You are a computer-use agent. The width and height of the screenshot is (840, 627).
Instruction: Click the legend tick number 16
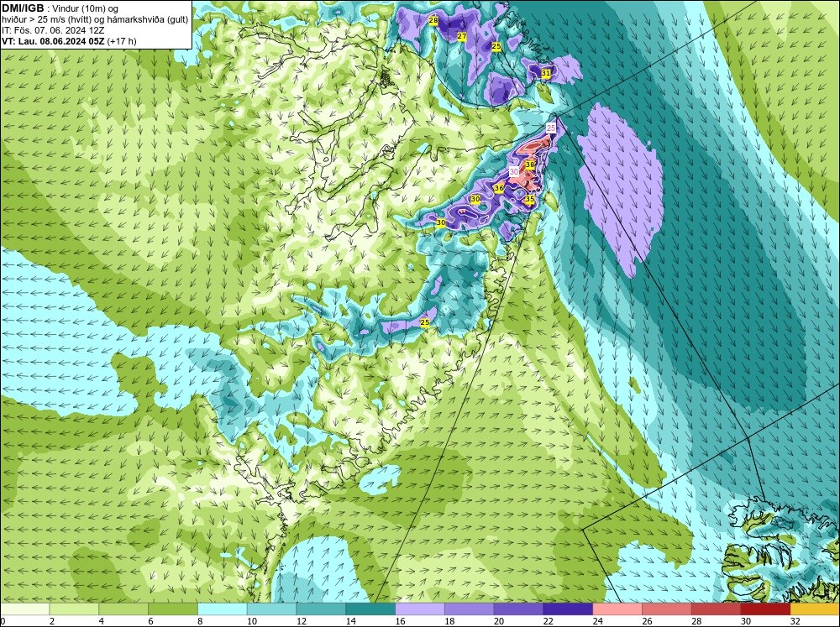point(400,621)
